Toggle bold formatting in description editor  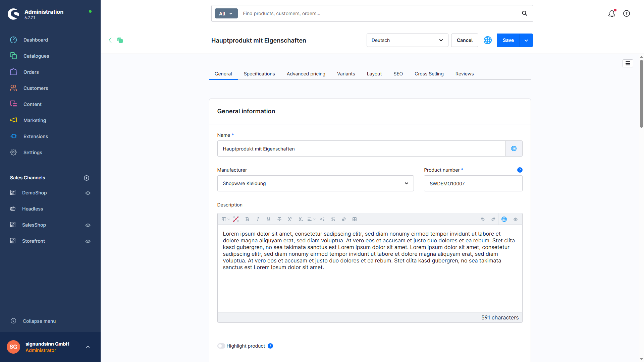(247, 219)
